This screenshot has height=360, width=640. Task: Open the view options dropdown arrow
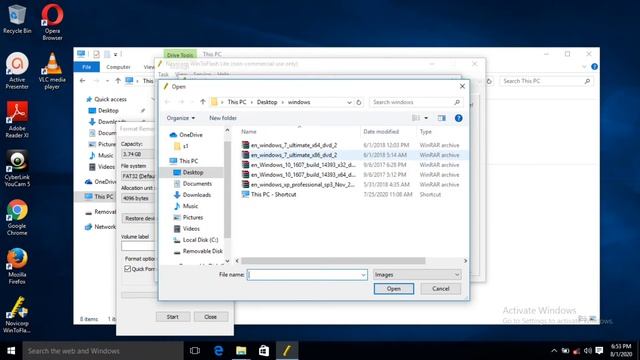pos(426,118)
